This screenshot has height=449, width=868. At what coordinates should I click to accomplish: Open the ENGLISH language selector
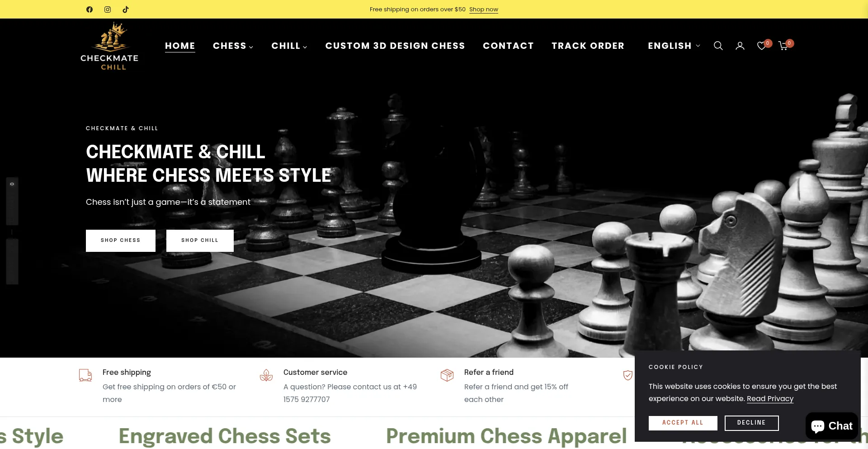(x=674, y=46)
